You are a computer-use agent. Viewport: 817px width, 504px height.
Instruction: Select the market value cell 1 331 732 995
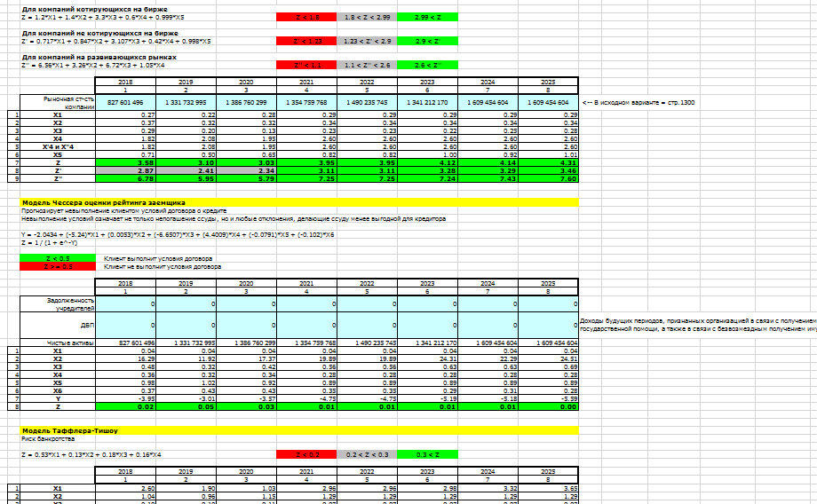(x=185, y=102)
